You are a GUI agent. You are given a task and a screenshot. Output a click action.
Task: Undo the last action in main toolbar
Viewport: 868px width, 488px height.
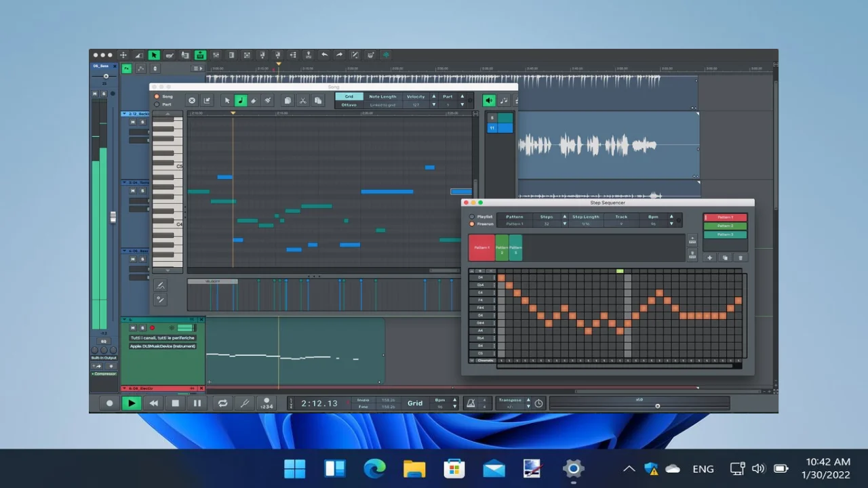(x=324, y=55)
